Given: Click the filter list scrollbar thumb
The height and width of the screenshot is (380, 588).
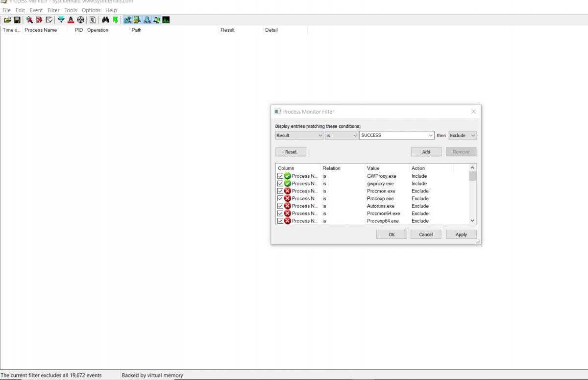Looking at the screenshot, I should pos(472,176).
